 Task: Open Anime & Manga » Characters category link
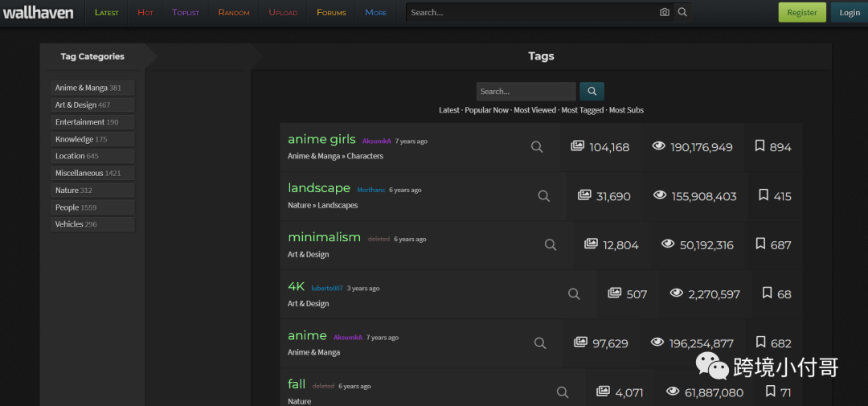[x=335, y=156]
